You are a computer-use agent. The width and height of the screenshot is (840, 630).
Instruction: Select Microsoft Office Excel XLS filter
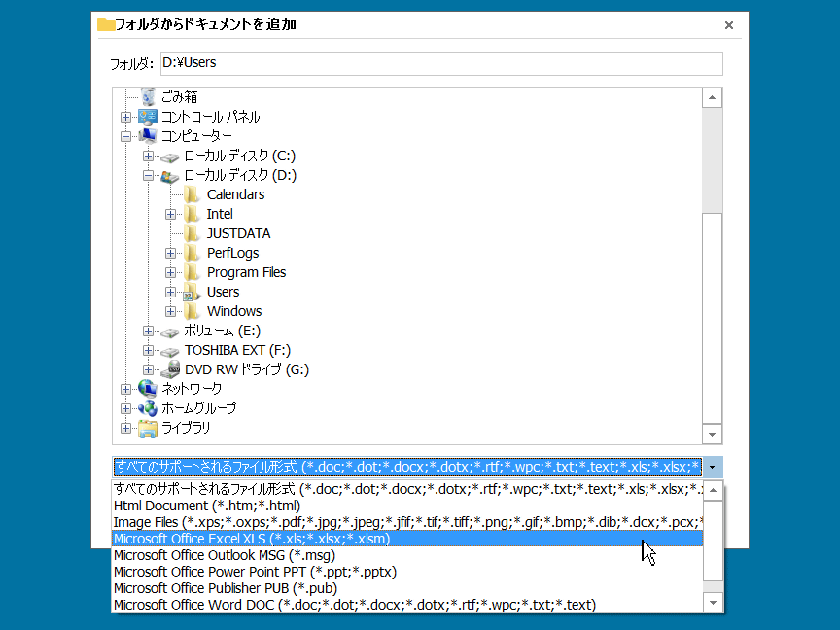coord(407,539)
